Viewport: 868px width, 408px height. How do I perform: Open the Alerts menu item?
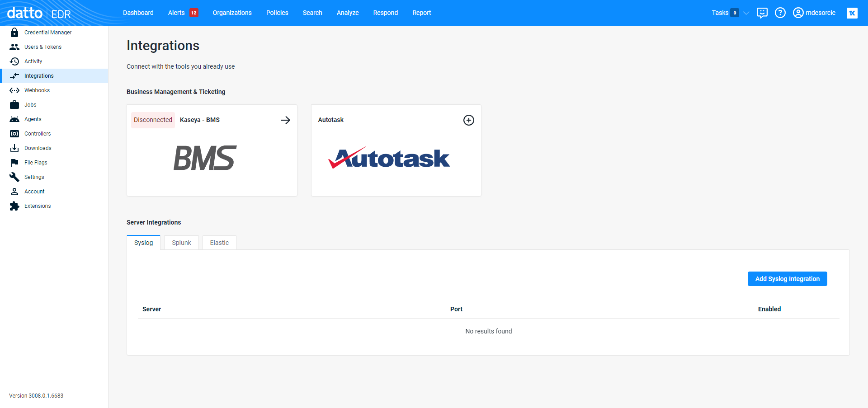coord(176,13)
